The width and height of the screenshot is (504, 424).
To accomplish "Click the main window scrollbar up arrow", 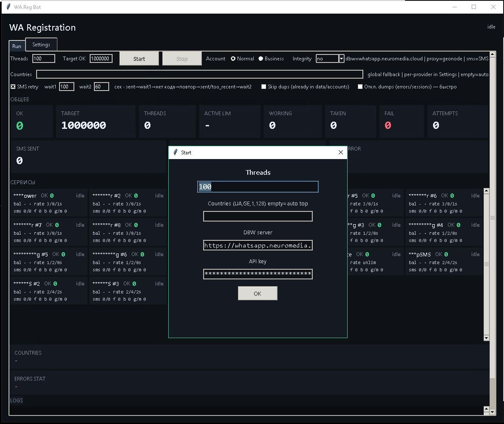I will pos(492,54).
